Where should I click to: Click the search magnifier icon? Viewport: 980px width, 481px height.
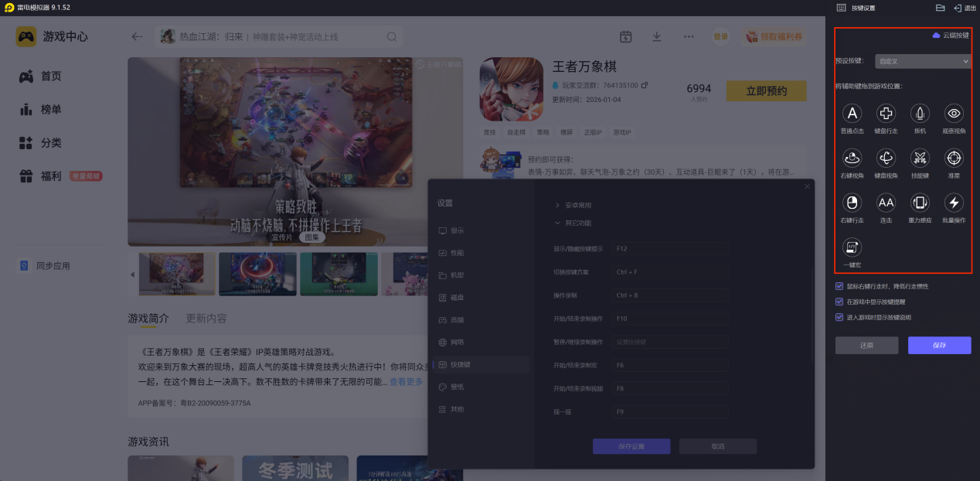tap(392, 36)
